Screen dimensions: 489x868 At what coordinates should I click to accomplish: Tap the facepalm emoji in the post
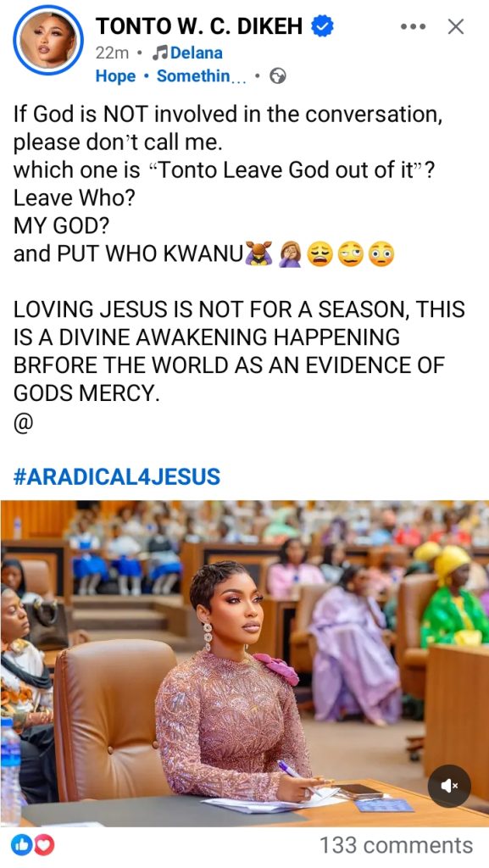pos(290,254)
